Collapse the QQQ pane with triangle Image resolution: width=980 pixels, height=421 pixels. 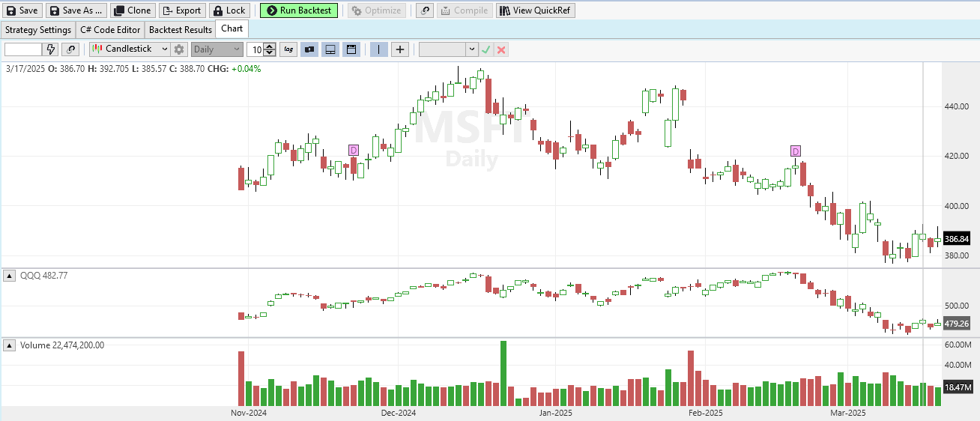[10, 276]
